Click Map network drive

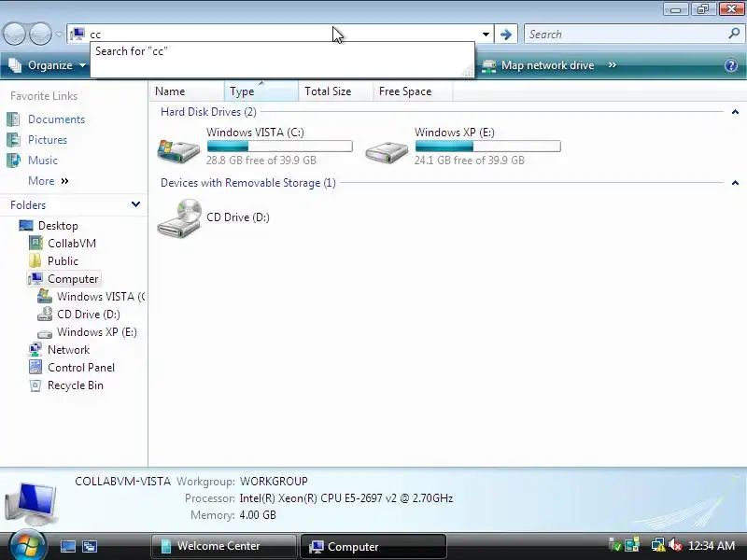point(538,65)
